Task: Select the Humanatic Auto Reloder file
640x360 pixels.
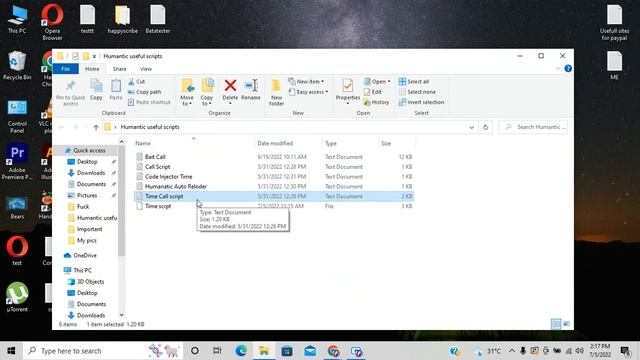Action: (x=274, y=186)
